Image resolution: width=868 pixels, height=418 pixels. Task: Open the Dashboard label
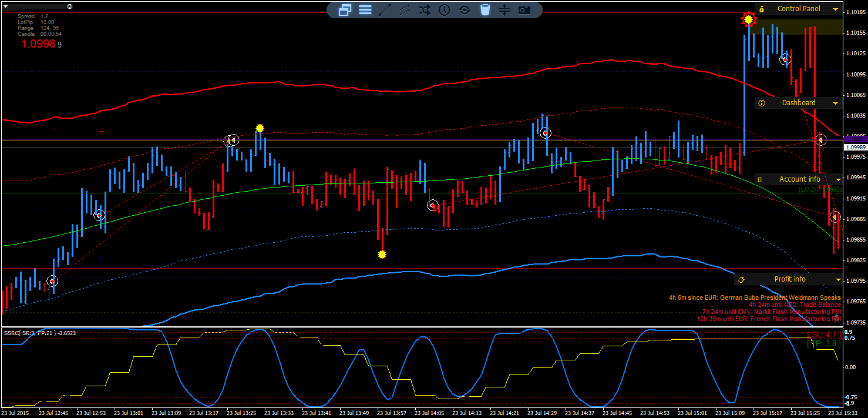(x=799, y=103)
